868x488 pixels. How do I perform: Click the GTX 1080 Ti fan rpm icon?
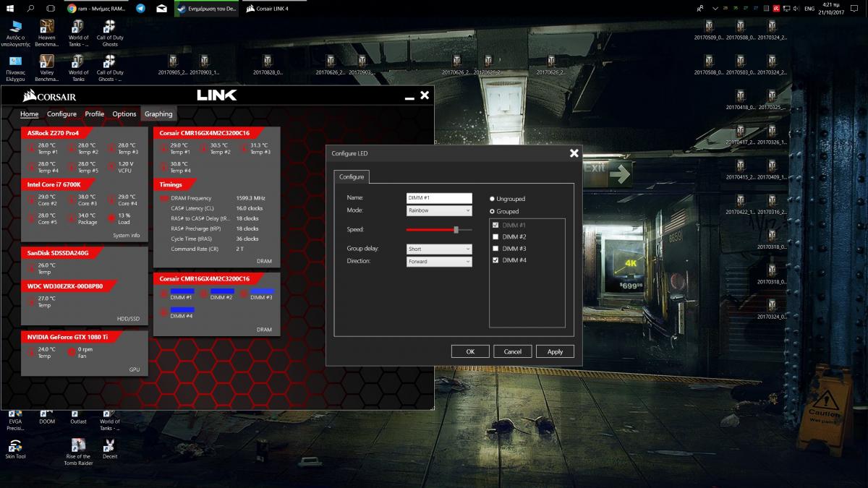(x=71, y=352)
